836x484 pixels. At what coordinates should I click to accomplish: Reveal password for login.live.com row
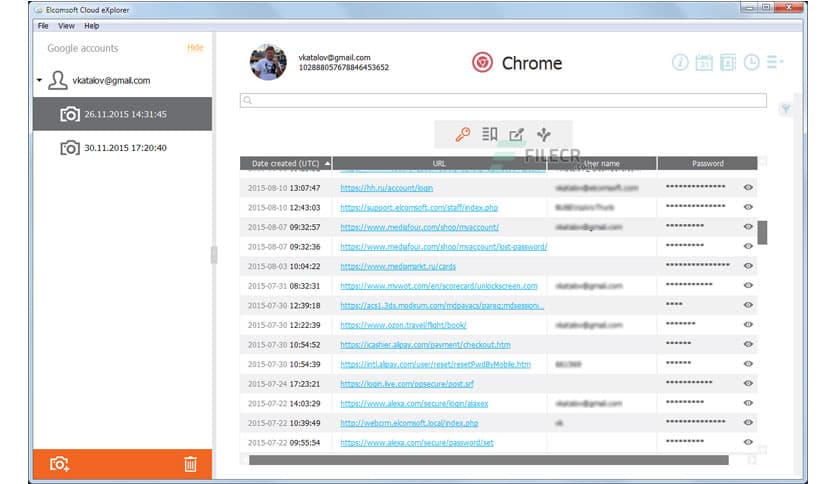(x=748, y=384)
